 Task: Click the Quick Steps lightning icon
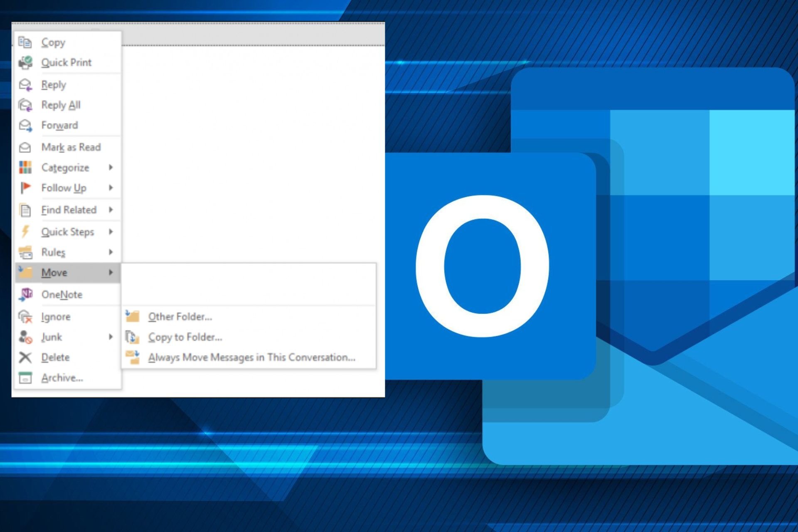(25, 232)
